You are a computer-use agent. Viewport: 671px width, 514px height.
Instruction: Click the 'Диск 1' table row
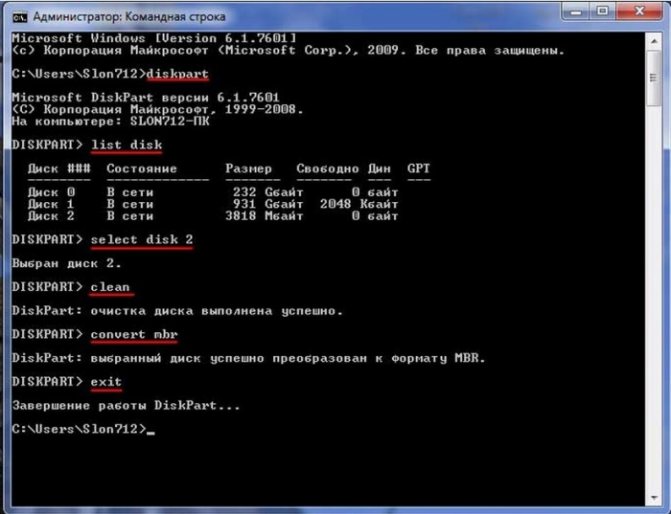click(213, 204)
